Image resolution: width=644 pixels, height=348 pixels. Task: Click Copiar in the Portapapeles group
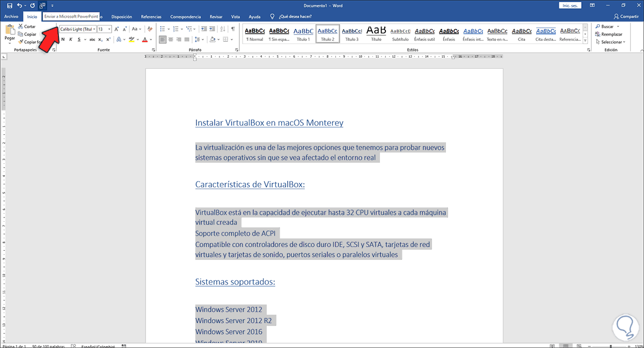click(27, 34)
